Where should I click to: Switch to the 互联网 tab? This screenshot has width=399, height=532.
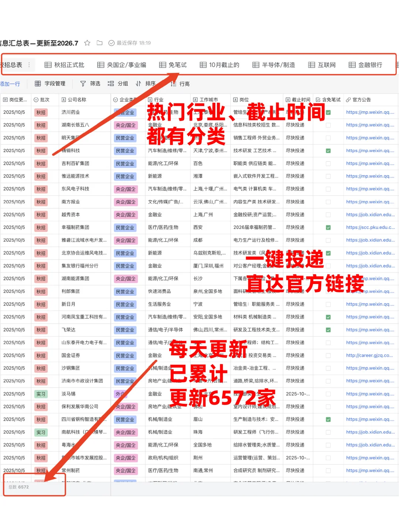322,65
